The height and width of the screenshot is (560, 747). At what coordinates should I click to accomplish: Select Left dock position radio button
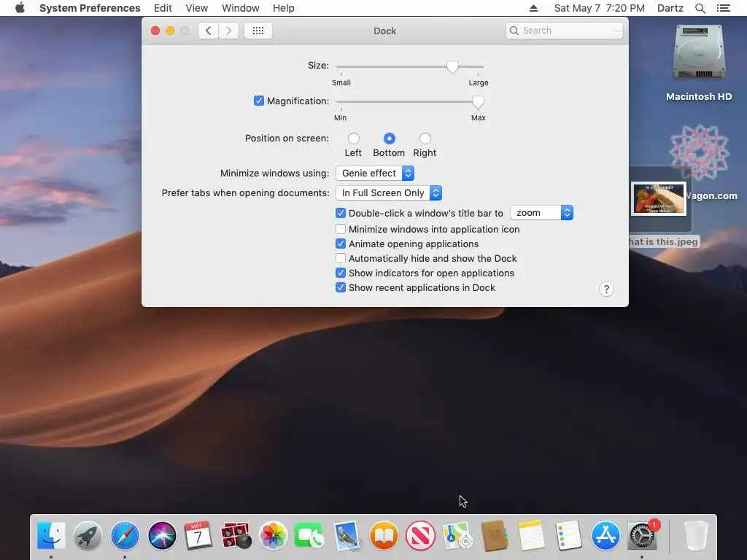click(354, 139)
